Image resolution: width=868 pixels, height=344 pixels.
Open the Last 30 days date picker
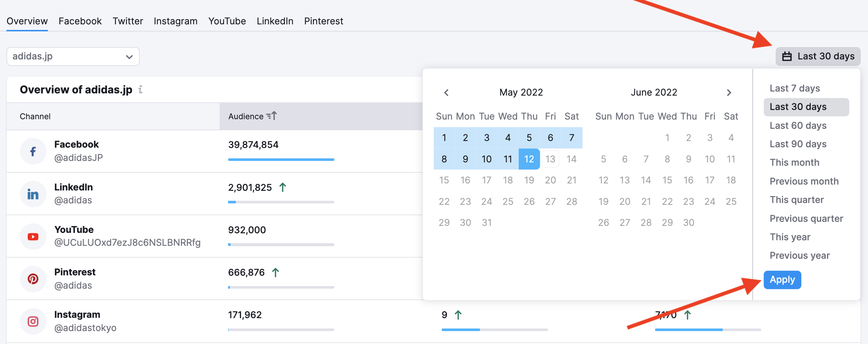pyautogui.click(x=818, y=56)
